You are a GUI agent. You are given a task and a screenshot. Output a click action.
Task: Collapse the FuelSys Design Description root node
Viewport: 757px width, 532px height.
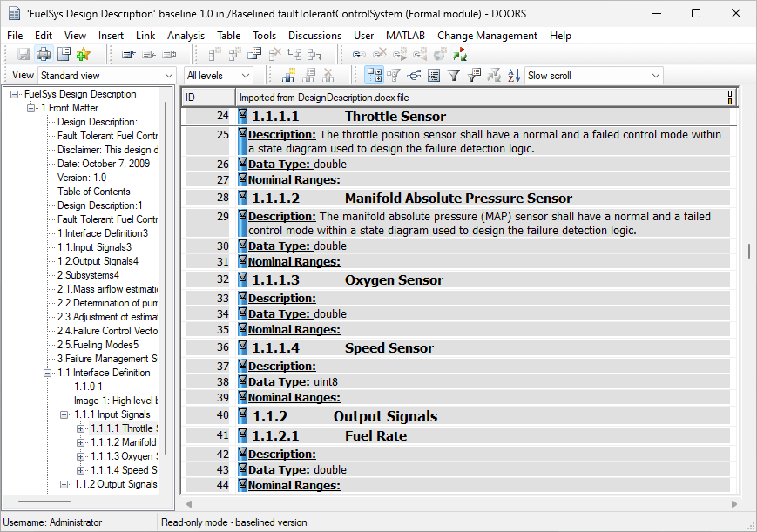click(15, 95)
